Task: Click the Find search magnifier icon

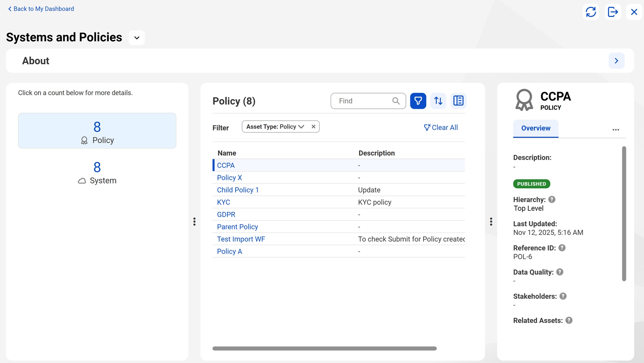Action: (x=396, y=101)
